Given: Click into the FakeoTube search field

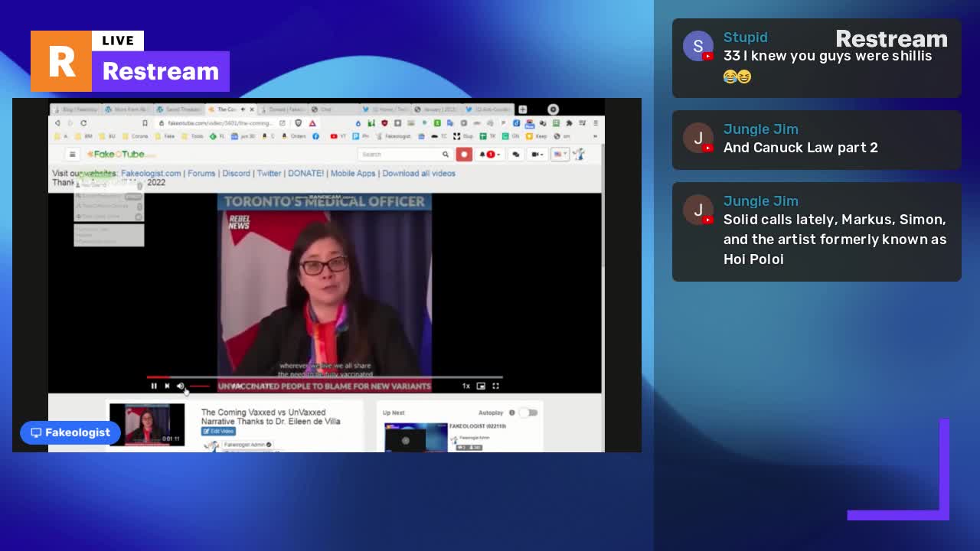Looking at the screenshot, I should [x=398, y=154].
